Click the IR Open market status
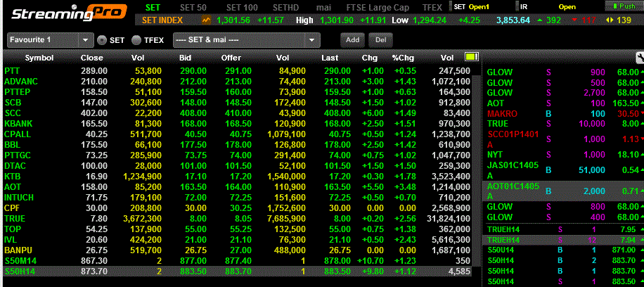The width and height of the screenshot is (644, 287). pyautogui.click(x=548, y=6)
